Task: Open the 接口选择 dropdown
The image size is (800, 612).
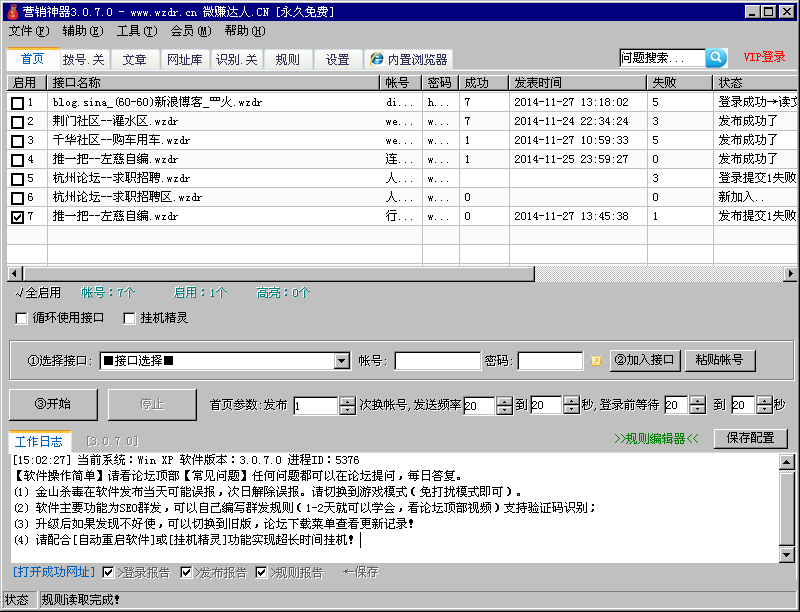Action: [x=341, y=361]
